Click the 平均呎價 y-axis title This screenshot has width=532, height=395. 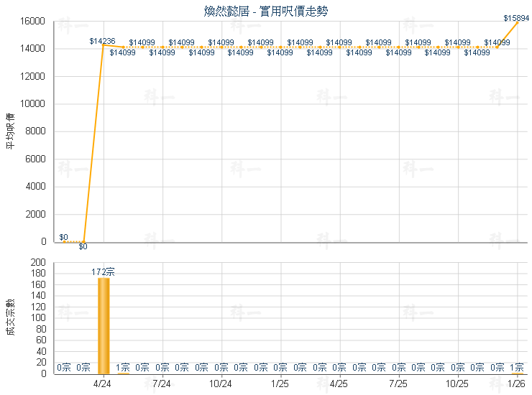10,131
